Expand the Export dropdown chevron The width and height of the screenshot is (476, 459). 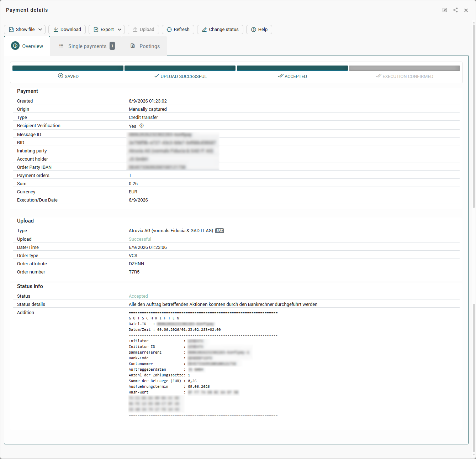click(x=120, y=30)
